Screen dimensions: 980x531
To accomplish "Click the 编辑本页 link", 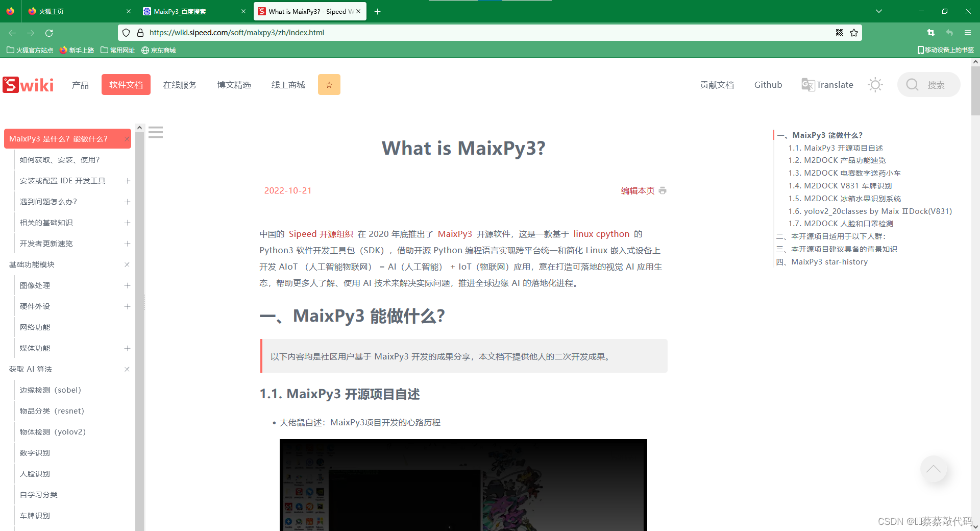I will pyautogui.click(x=638, y=190).
